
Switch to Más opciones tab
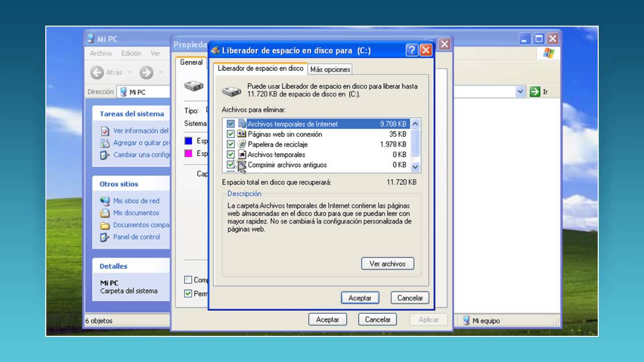(330, 69)
